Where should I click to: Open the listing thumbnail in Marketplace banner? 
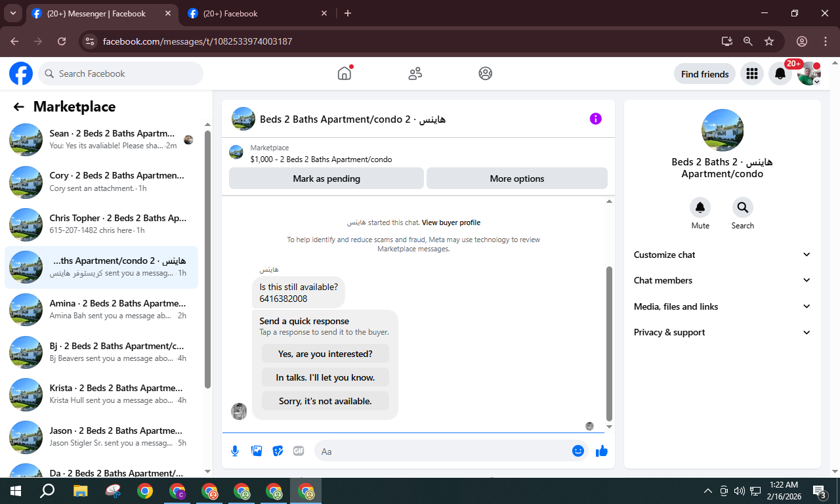point(236,153)
